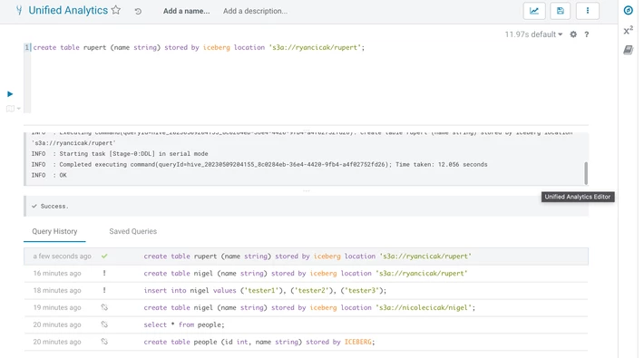Click the 'a few seconds ago' timestamp
Screen dimensions: 644x358
click(x=62, y=256)
